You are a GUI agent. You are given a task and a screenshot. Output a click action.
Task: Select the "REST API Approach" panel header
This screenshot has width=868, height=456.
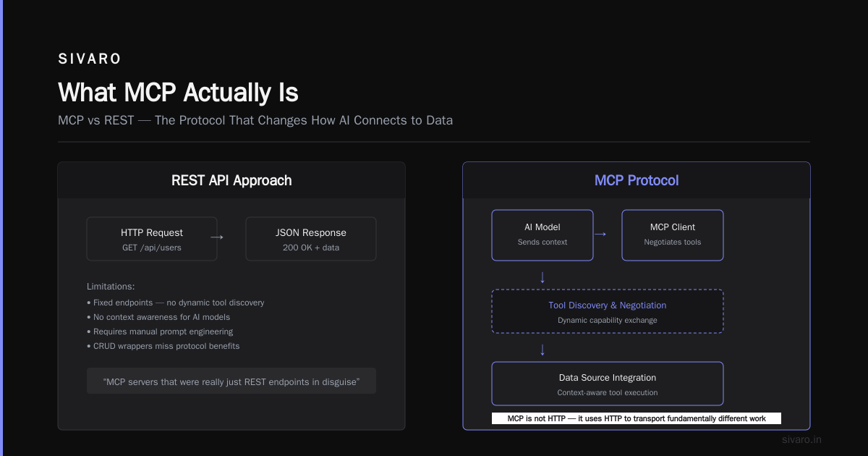pos(231,180)
